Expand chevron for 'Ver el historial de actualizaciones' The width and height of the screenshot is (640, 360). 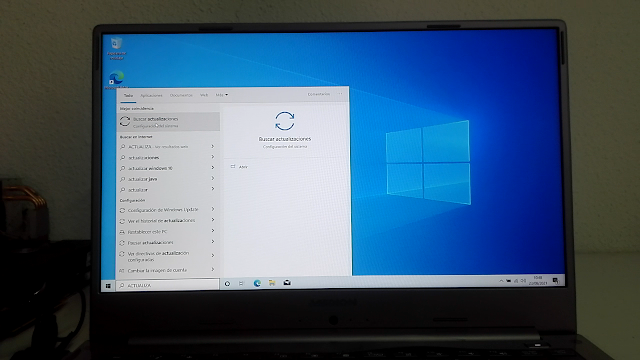(213, 220)
